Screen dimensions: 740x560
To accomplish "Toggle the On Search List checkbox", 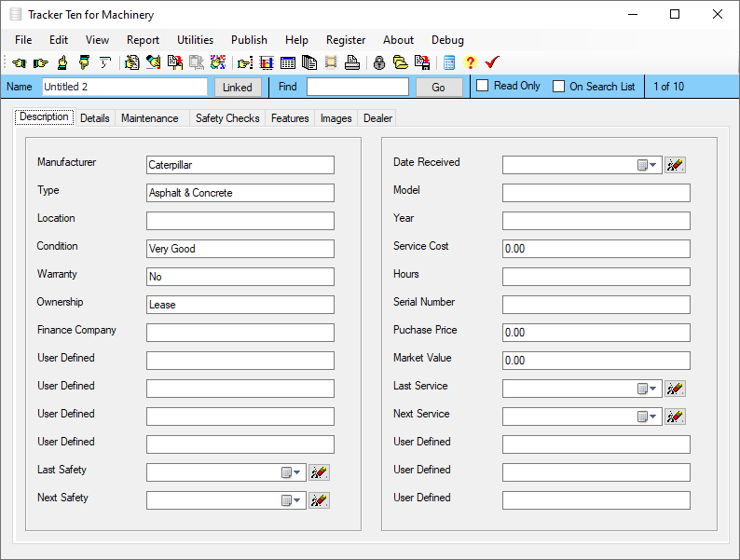I will click(559, 87).
